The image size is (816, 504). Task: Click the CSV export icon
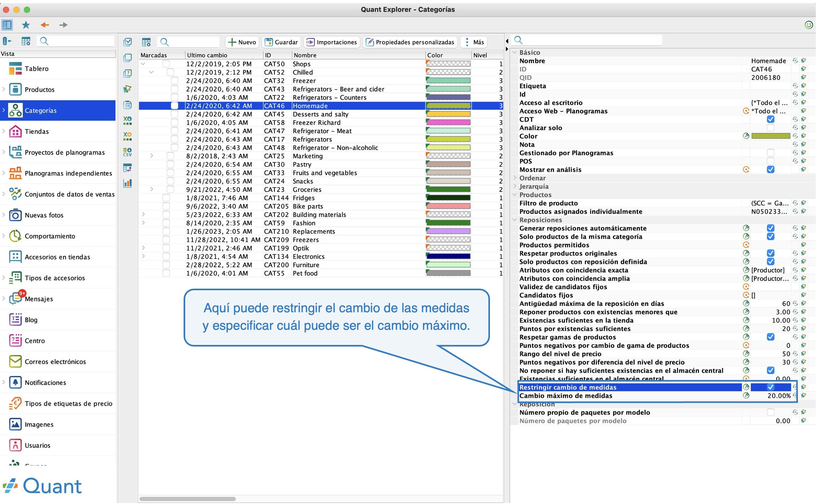pos(127,152)
